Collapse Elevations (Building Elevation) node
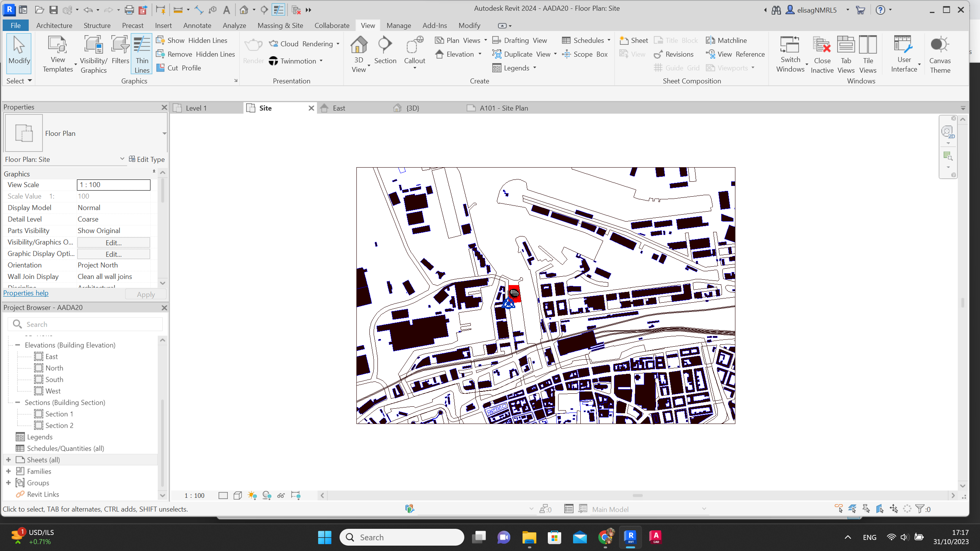This screenshot has height=551, width=980. (18, 345)
